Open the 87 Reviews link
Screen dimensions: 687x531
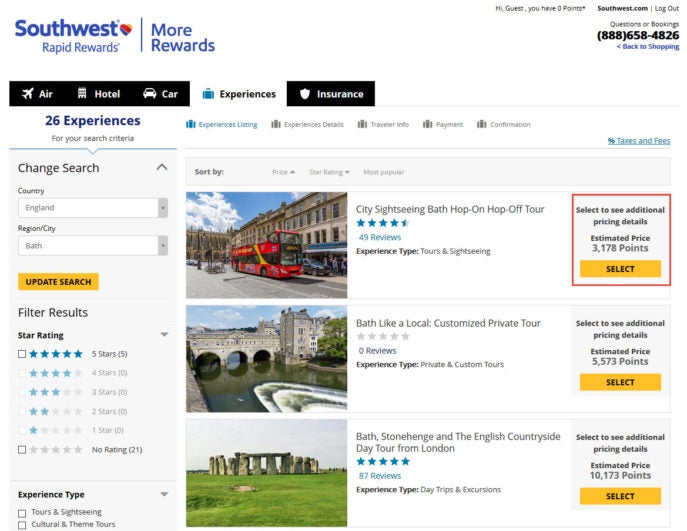[x=379, y=476]
